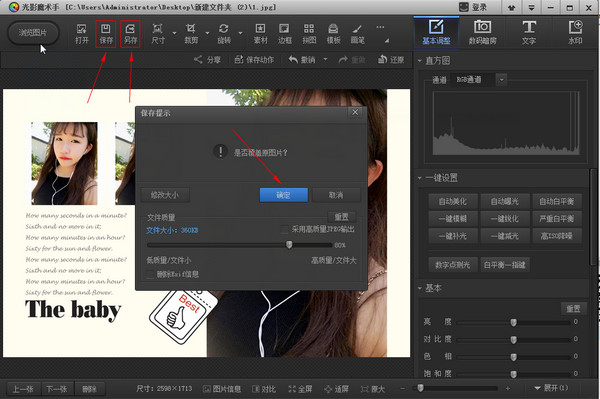The image size is (600, 399).
Task: Click 取消 in the save dialog
Action: click(x=336, y=195)
